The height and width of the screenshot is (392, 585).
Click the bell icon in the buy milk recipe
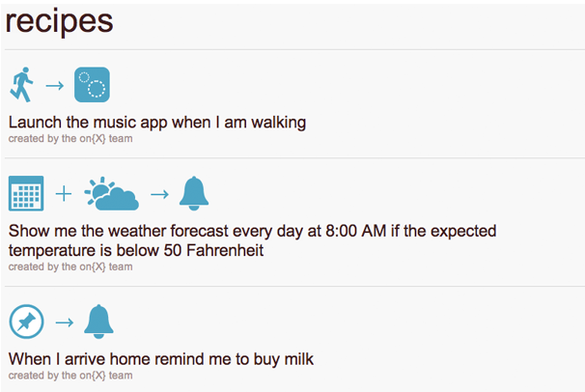pos(98,322)
